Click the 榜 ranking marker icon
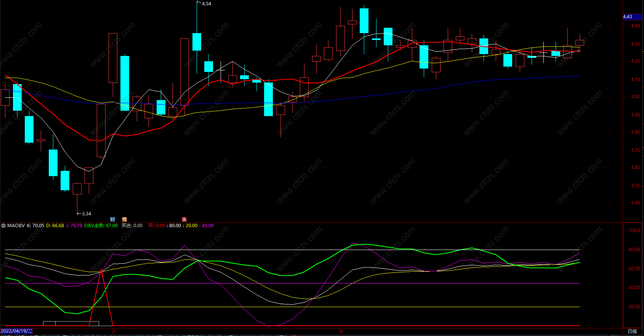The image size is (644, 336). (124, 220)
